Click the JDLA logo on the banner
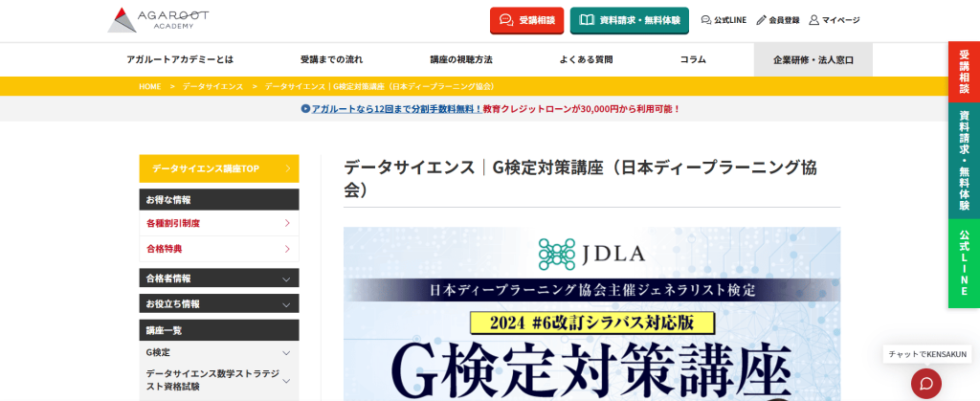 tap(591, 255)
